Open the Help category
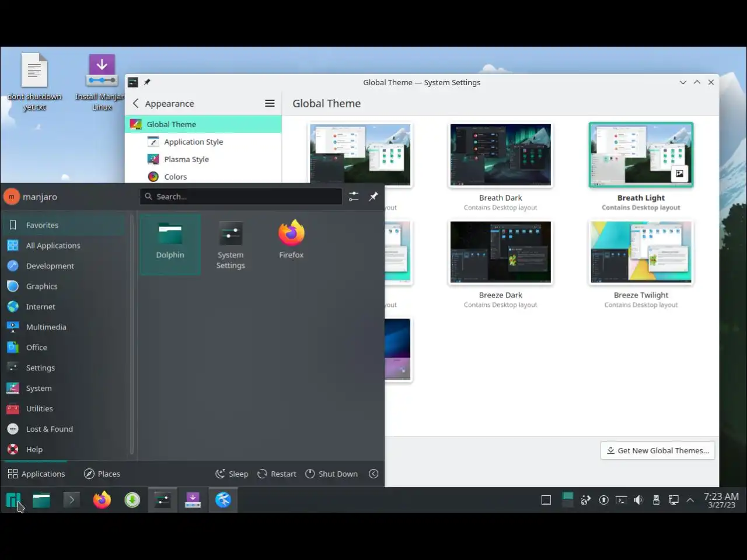Viewport: 747px width, 560px height. coord(64,450)
